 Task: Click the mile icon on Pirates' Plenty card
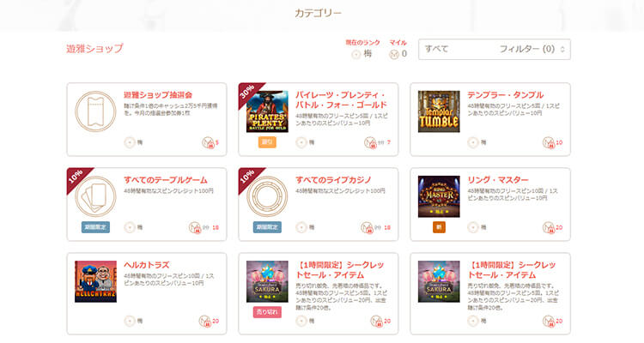(x=370, y=143)
